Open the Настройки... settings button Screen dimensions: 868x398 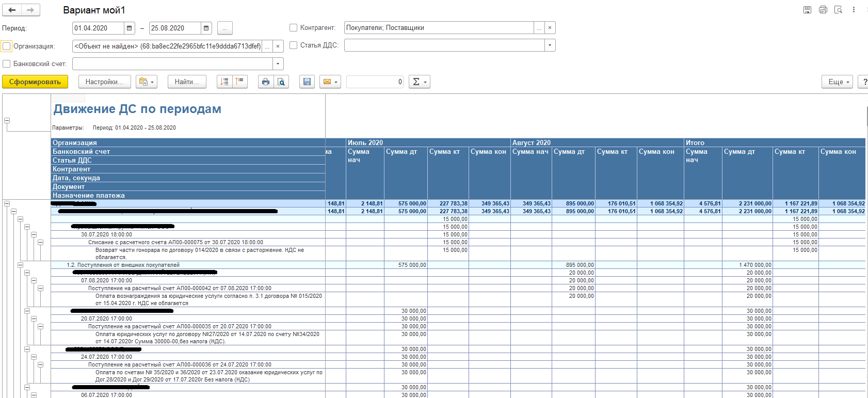(104, 82)
